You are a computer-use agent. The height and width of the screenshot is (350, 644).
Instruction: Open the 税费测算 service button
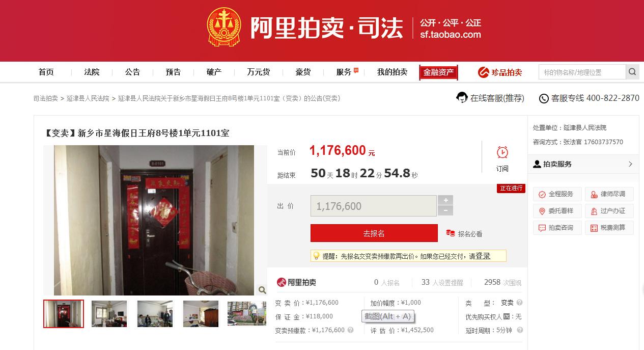pos(609,228)
